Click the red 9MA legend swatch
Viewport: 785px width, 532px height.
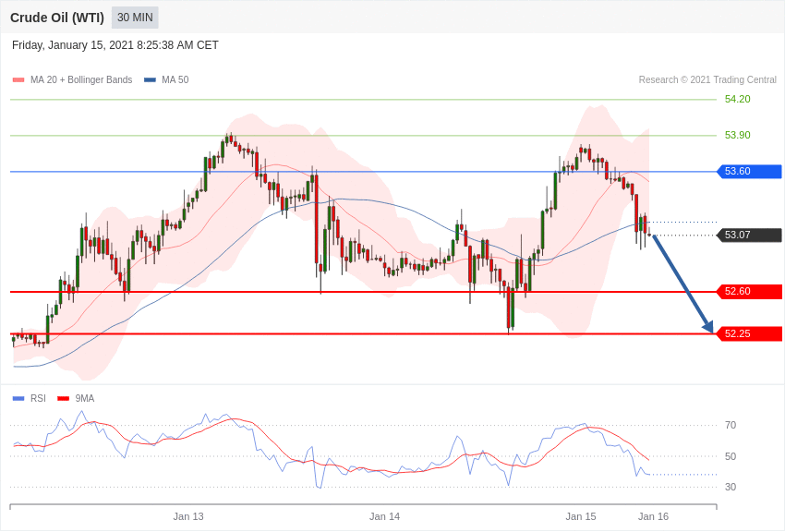click(64, 399)
